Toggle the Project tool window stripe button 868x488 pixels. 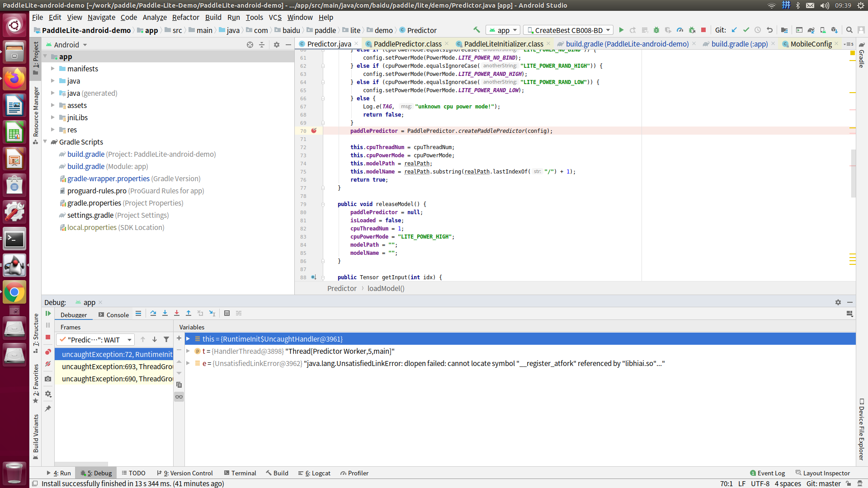pos(36,58)
